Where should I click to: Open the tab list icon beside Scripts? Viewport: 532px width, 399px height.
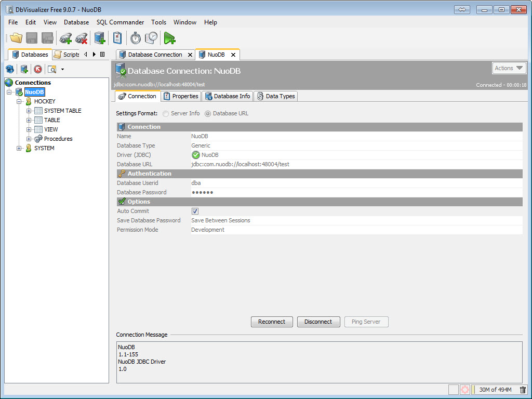(102, 54)
